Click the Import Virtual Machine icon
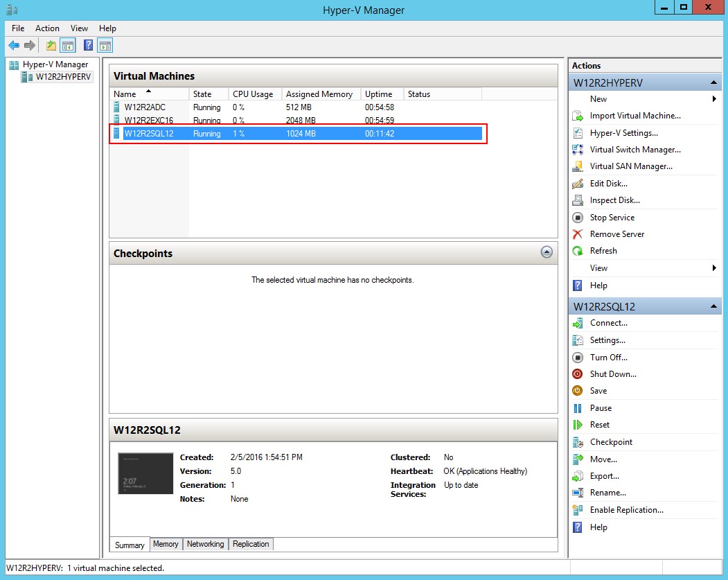728x580 pixels. (578, 116)
